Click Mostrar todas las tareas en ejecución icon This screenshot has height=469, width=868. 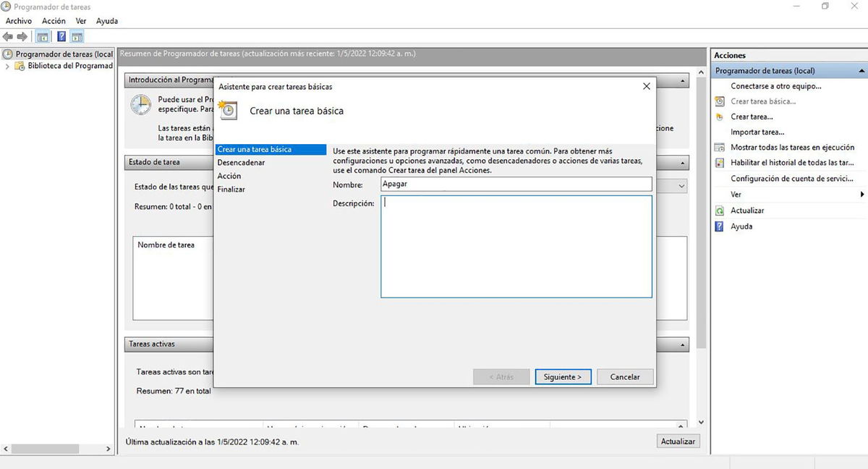tap(719, 147)
